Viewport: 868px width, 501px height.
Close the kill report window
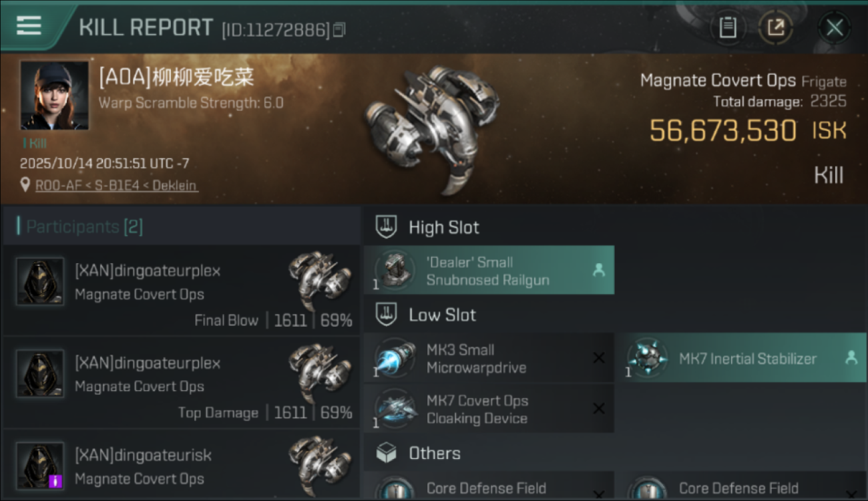click(x=834, y=27)
